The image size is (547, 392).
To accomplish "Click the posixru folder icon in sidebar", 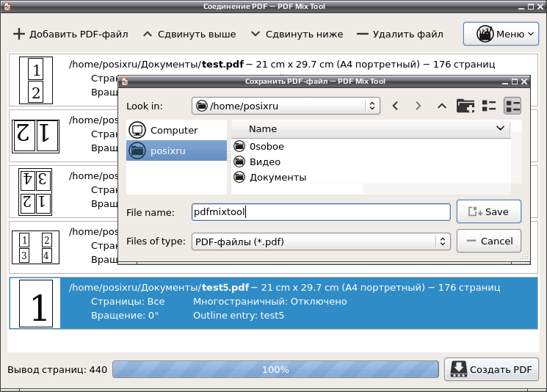I will [x=137, y=150].
